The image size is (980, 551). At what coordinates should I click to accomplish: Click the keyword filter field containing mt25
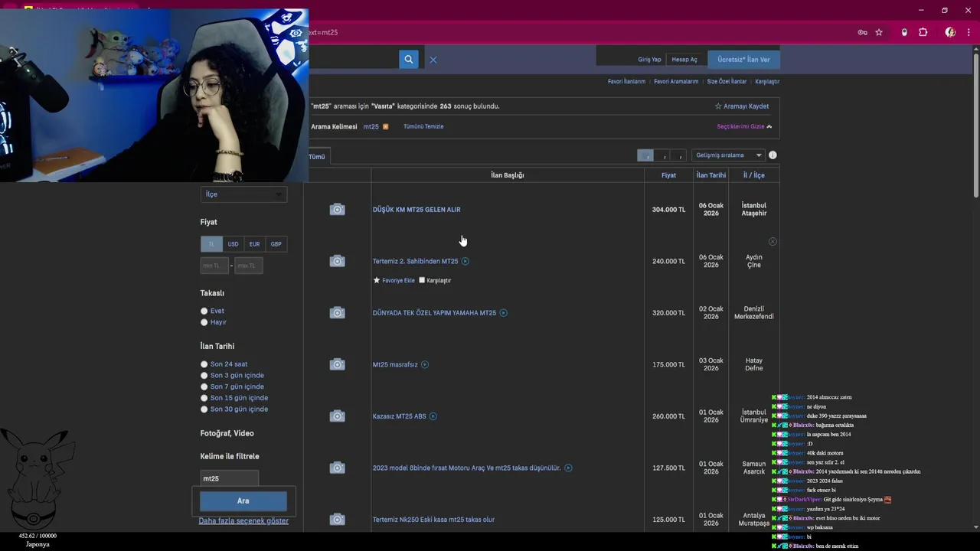click(229, 478)
